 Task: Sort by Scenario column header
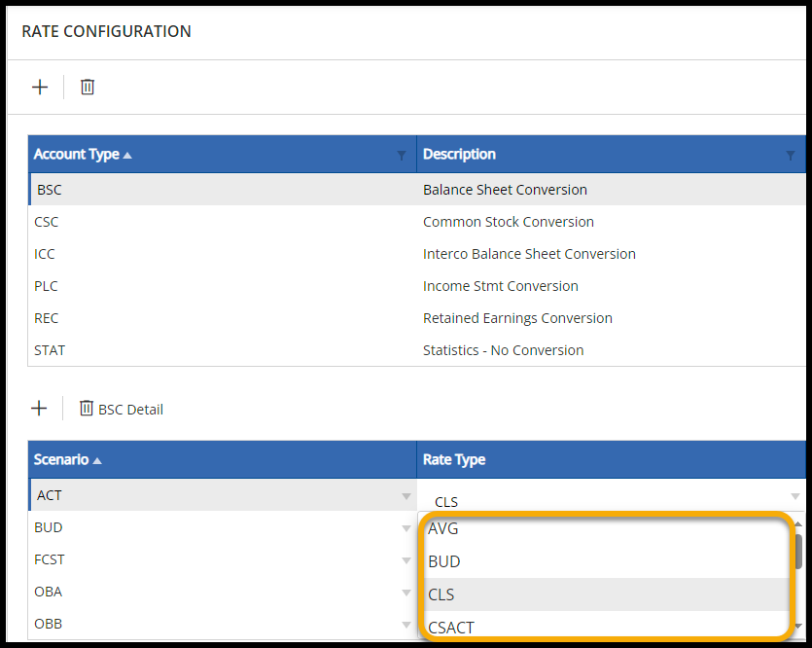pyautogui.click(x=62, y=460)
